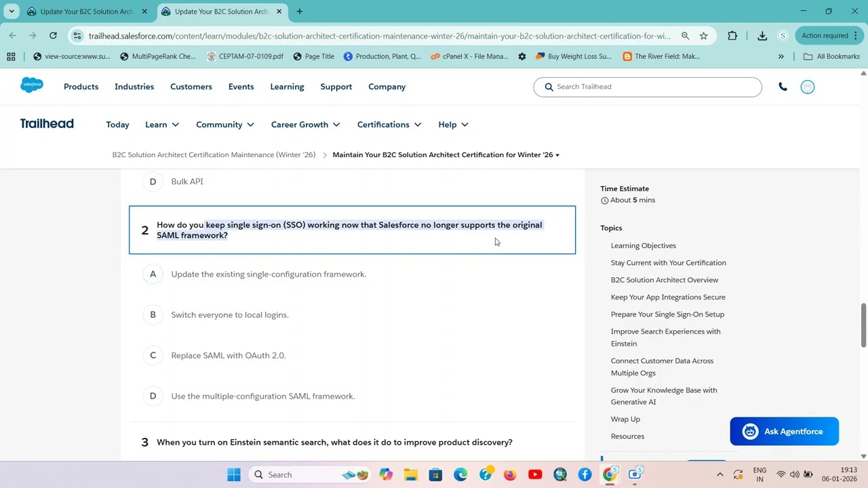Open the CEPTAM-07-0109.pdf bookmark
This screenshot has width=868, height=488.
(x=245, y=56)
